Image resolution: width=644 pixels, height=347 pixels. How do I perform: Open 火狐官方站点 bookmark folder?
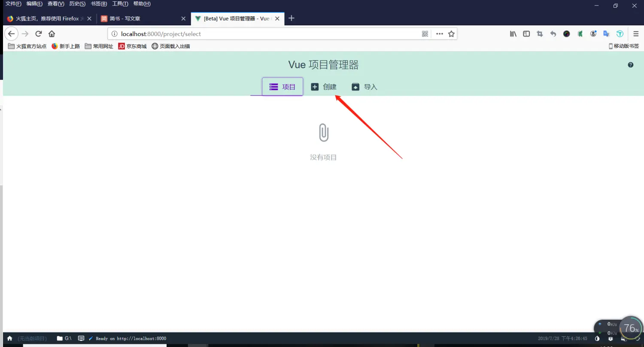click(x=27, y=46)
